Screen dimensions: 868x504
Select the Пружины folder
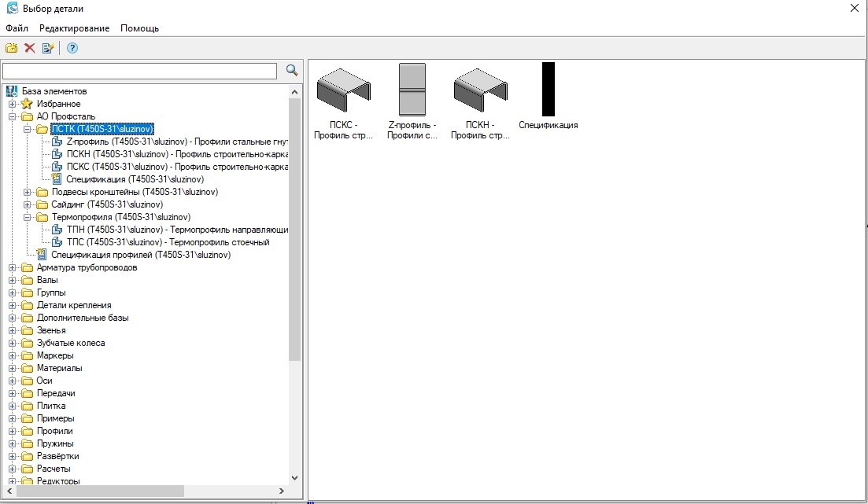tap(55, 443)
